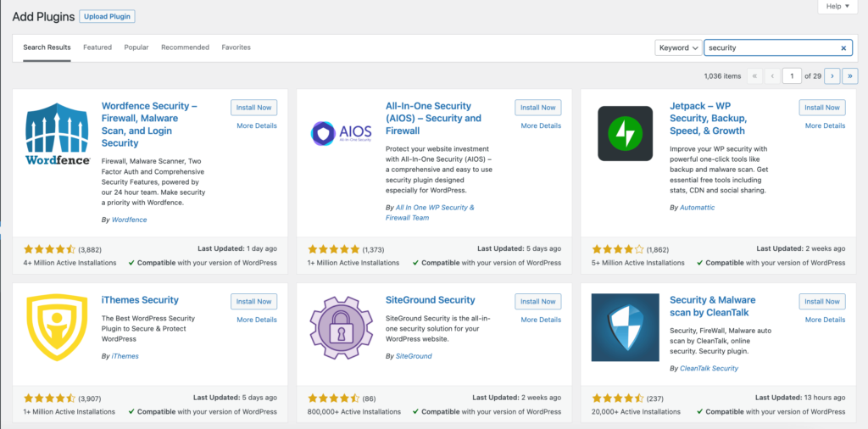Install the iThemes Security plugin
The image size is (868, 429).
click(254, 302)
